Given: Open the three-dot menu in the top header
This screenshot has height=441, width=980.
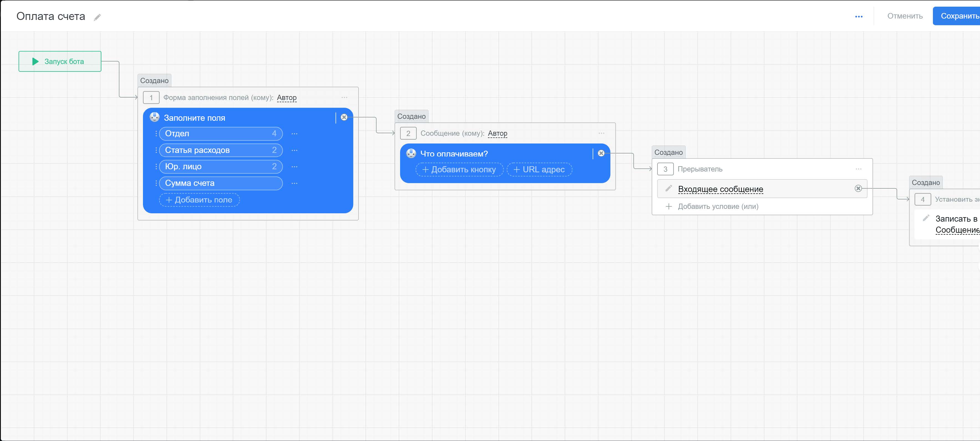Looking at the screenshot, I should [859, 16].
